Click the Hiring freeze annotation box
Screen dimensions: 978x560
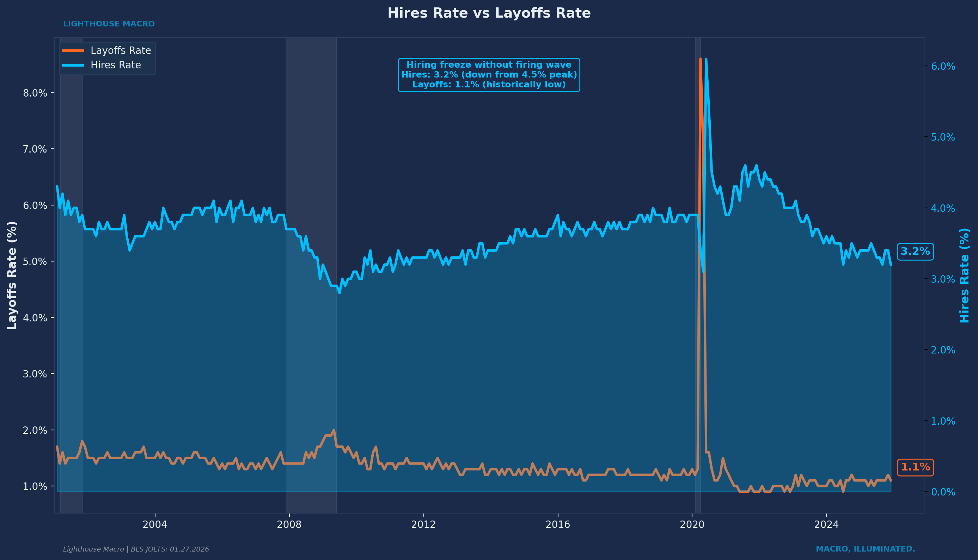click(489, 75)
